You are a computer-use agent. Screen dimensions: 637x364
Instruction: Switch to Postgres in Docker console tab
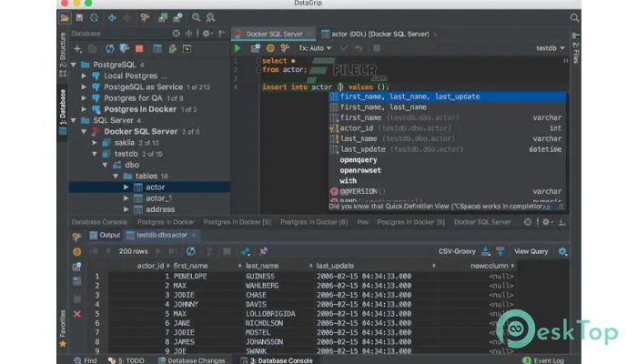coord(166,222)
